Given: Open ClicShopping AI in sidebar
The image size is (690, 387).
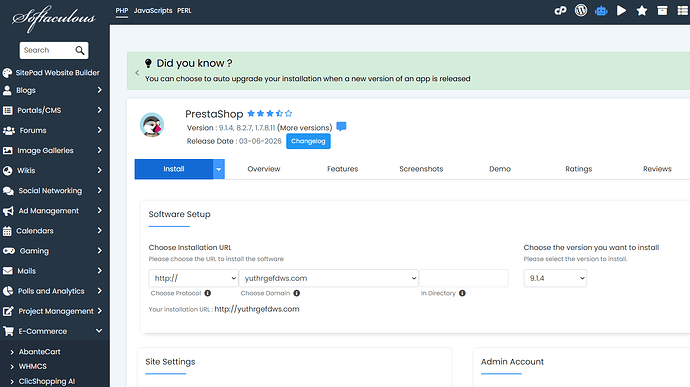Looking at the screenshot, I should pos(47,381).
